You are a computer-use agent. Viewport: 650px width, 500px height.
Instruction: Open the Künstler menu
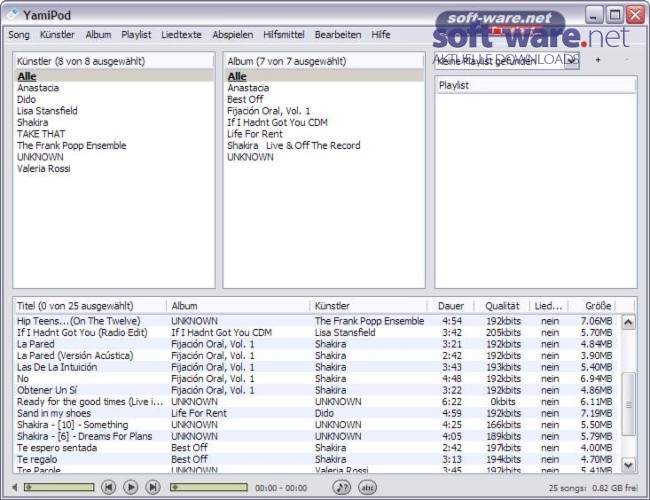coord(57,35)
